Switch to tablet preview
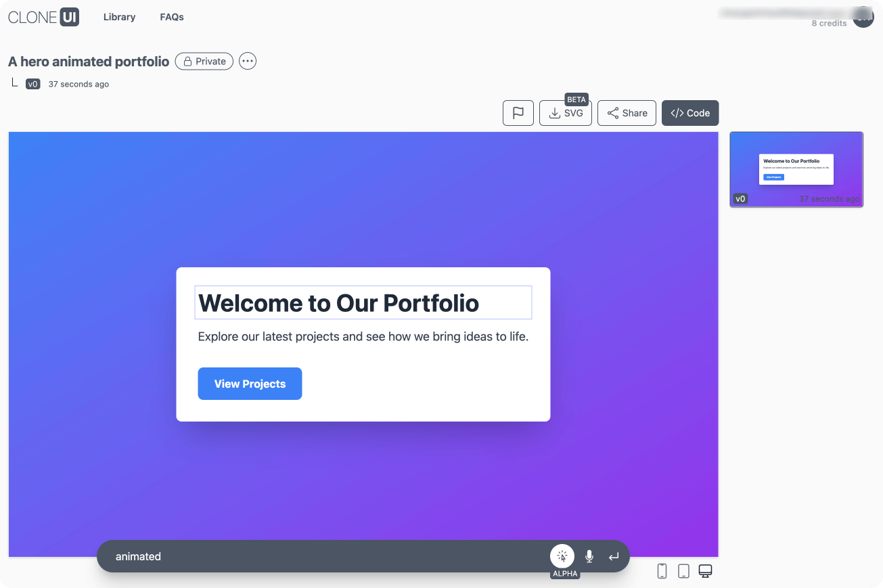 coord(683,571)
